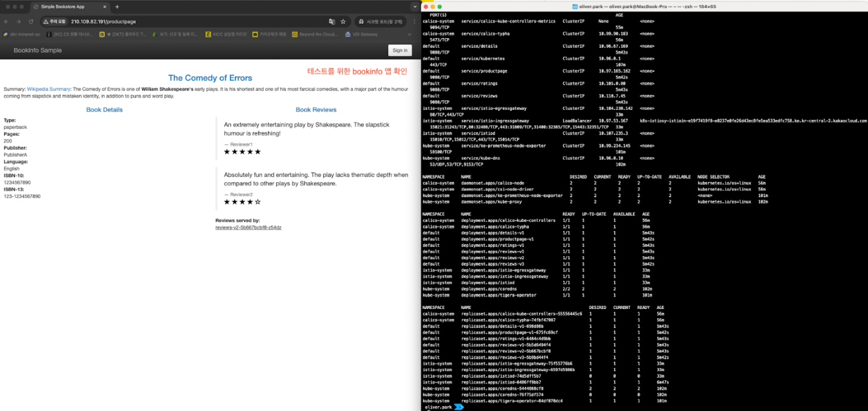The image size is (868, 411).
Task: Open the translate page icon in address bar
Action: click(x=332, y=22)
